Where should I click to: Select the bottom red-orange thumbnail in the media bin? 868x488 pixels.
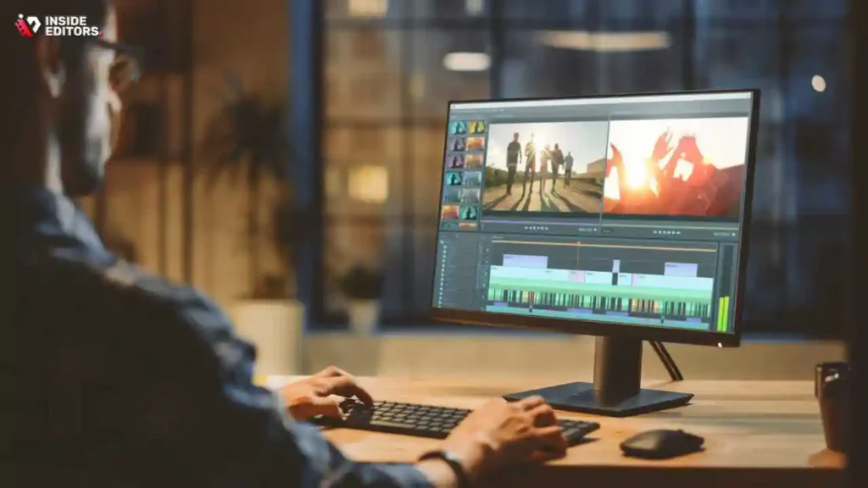pos(450,212)
